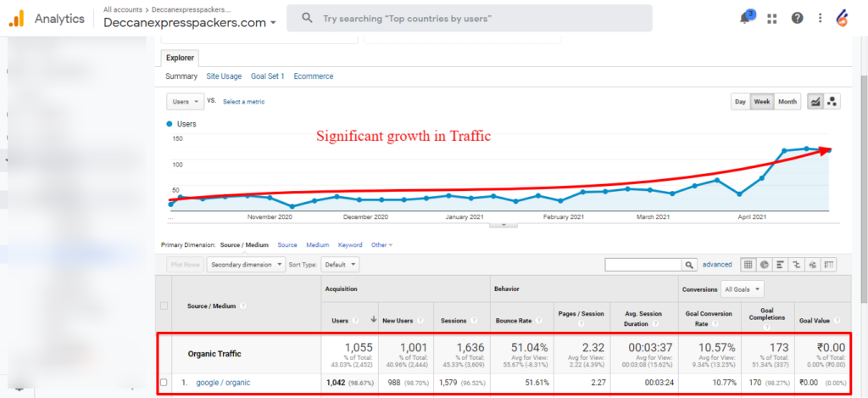Open the All Goals conversions dropdown
The width and height of the screenshot is (868, 398).
pos(742,289)
